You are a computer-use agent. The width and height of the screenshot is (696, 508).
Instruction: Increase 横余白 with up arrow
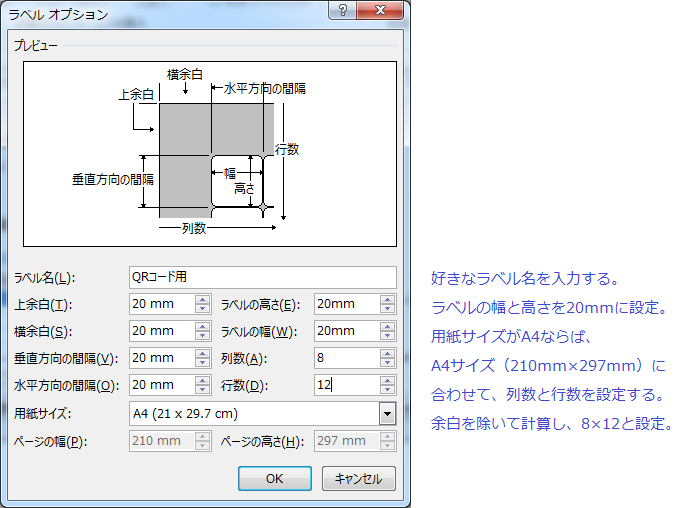point(202,326)
